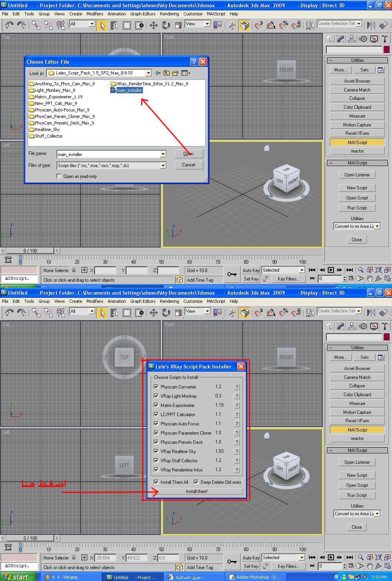The image size is (392, 581).
Task: Toggle Window/Crossing selection in lower window
Action: coord(139,313)
